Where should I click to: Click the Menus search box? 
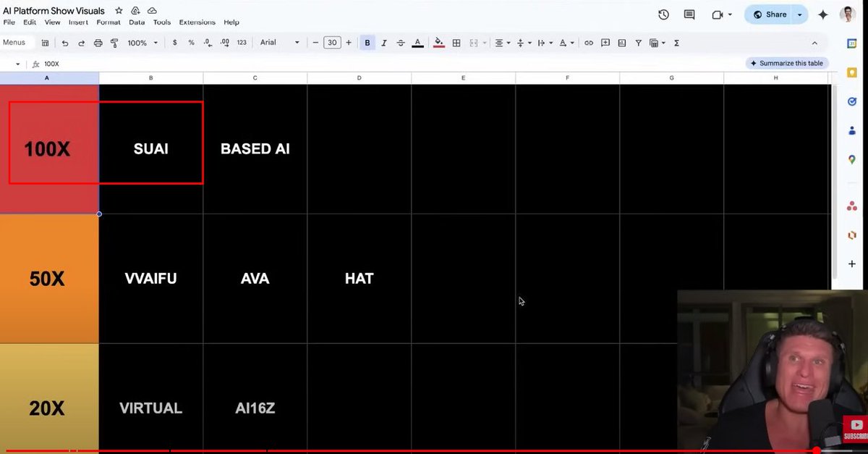click(x=17, y=43)
